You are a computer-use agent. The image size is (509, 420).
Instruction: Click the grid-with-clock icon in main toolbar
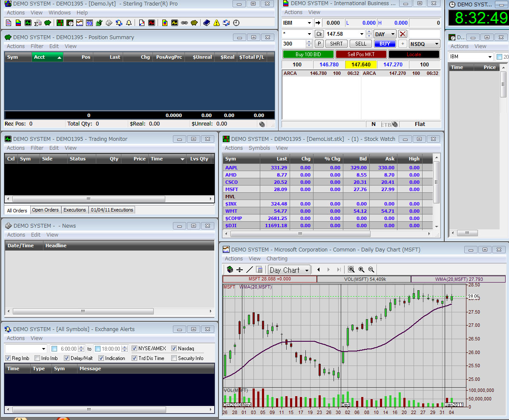70,23
